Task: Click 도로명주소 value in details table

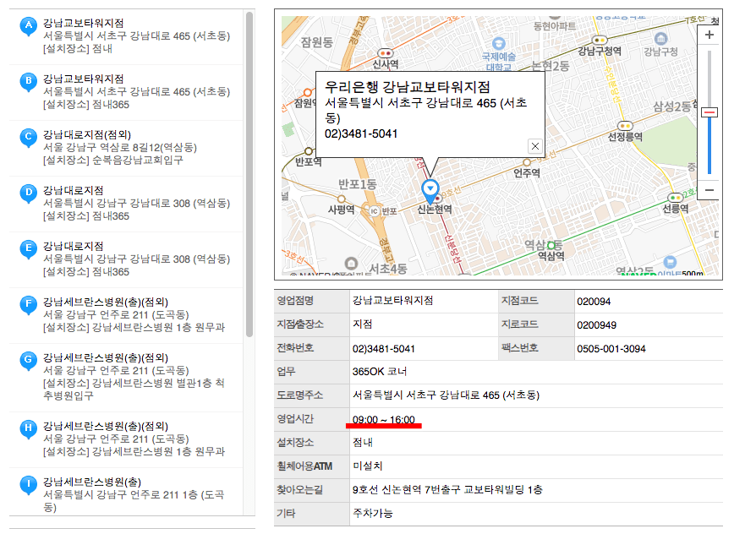Action: 446,395
